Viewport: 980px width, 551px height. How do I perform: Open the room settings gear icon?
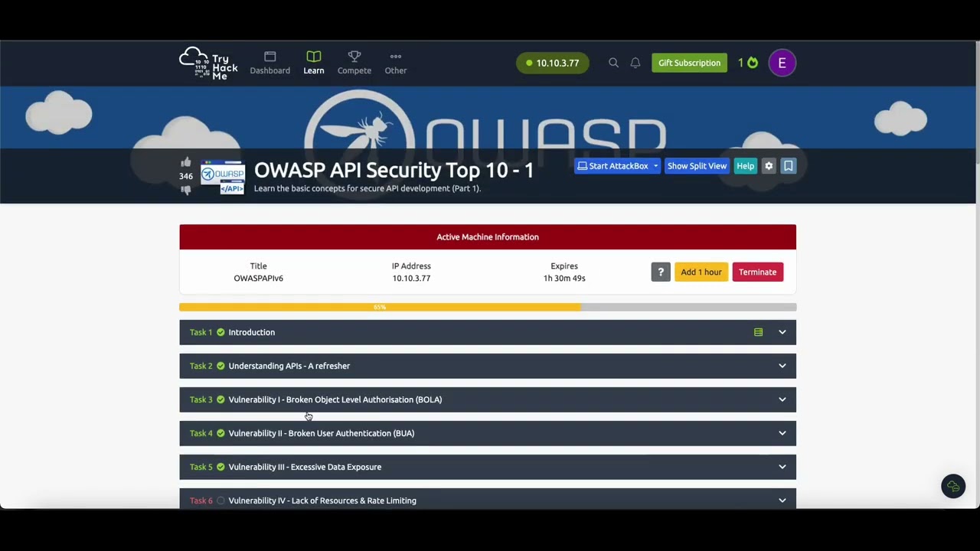(769, 166)
